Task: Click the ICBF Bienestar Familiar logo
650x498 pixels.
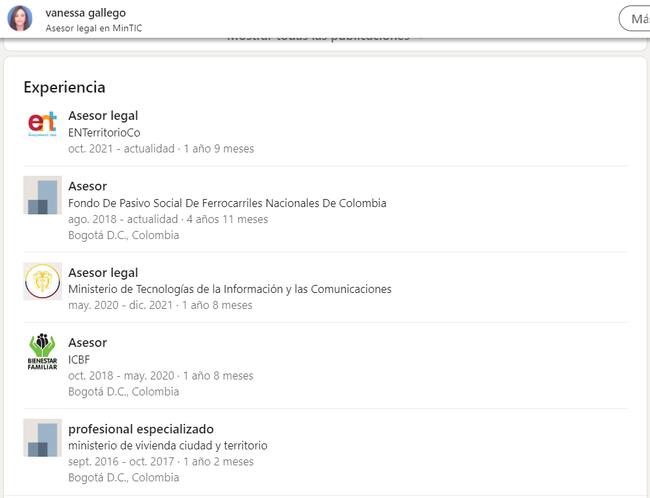Action: coord(42,351)
